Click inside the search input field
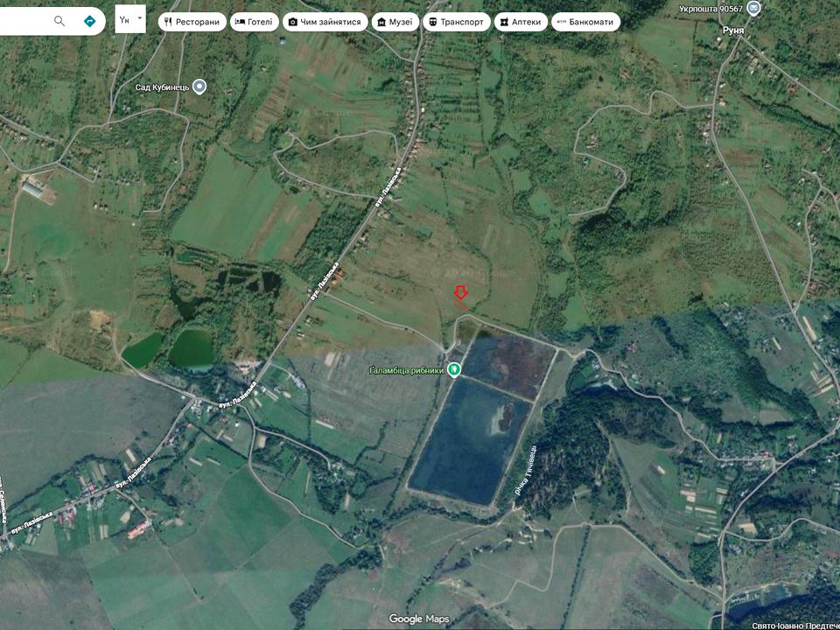Viewport: 840px width, 630px height. pyautogui.click(x=24, y=21)
